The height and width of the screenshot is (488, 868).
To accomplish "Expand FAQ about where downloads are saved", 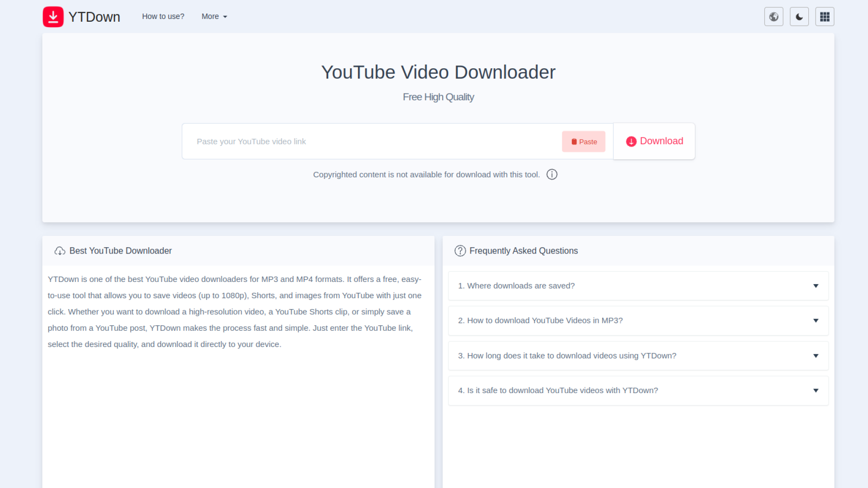I will click(637, 286).
